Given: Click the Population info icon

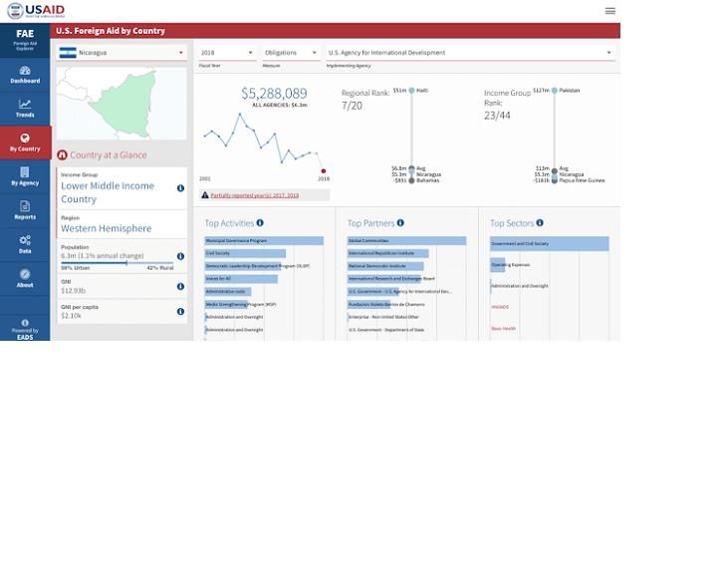Looking at the screenshot, I should [x=180, y=256].
